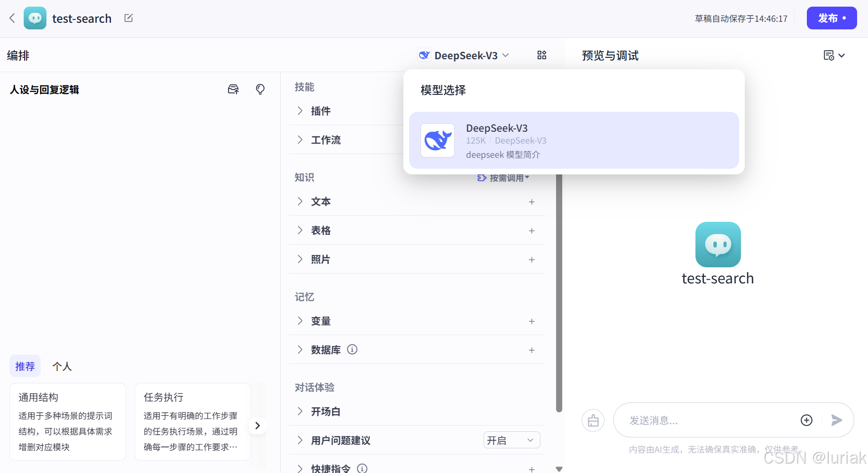This screenshot has width=868, height=473.
Task: Click the 记忆 section label
Action: click(304, 297)
